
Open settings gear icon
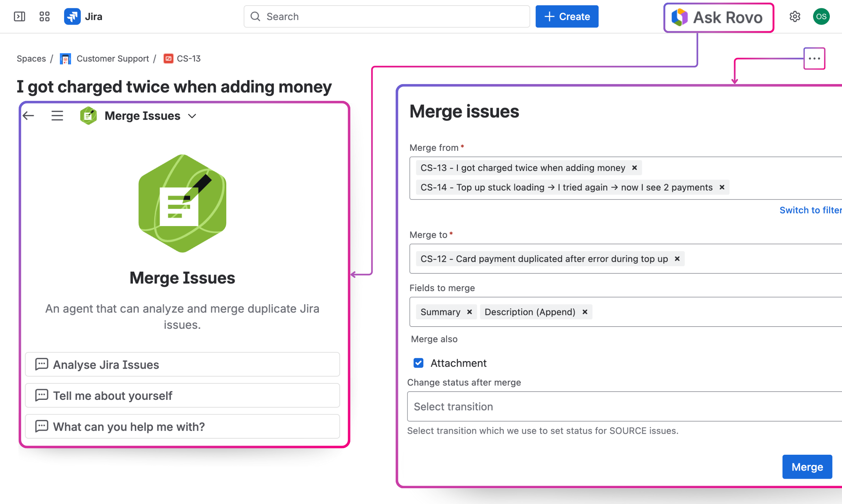pos(794,16)
